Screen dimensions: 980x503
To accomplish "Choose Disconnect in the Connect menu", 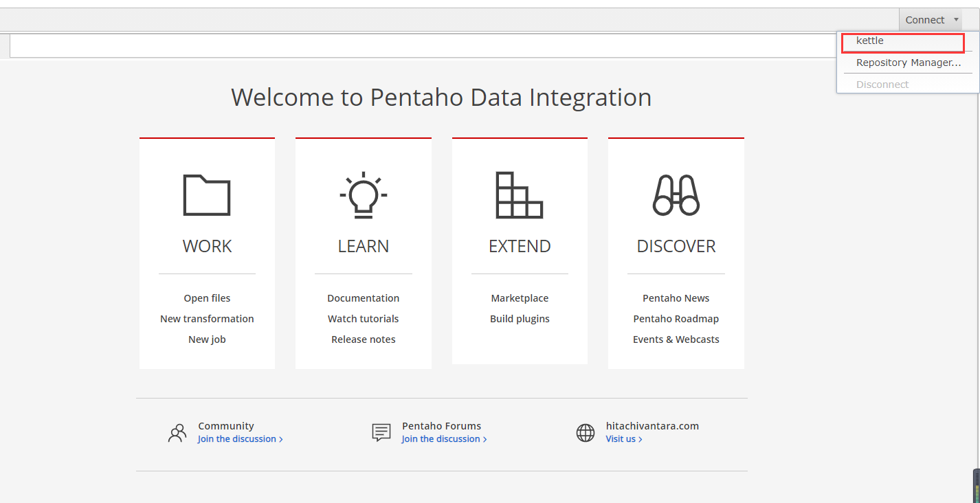I will point(882,85).
